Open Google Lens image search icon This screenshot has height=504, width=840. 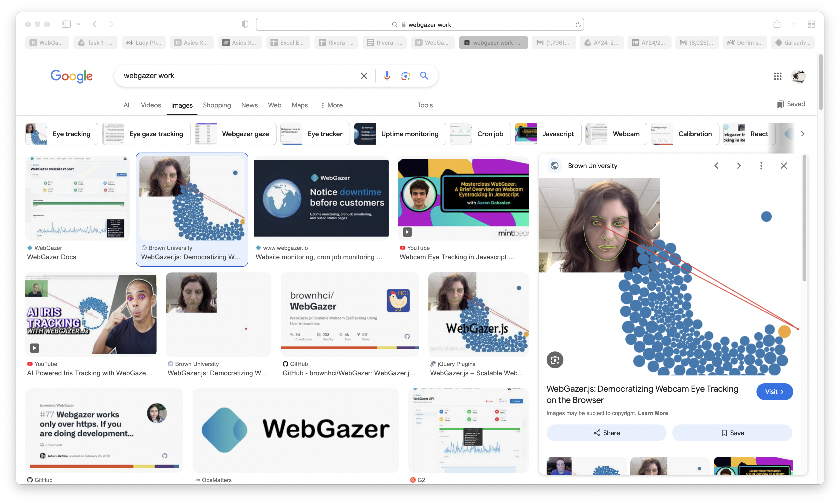tap(405, 76)
